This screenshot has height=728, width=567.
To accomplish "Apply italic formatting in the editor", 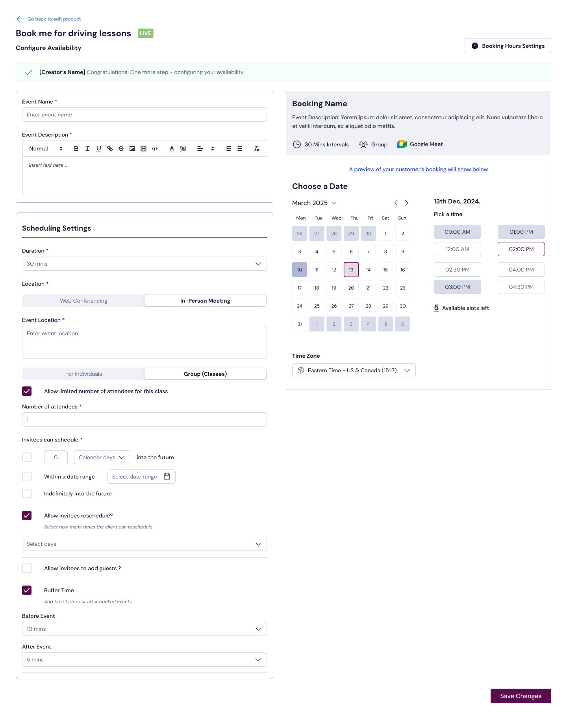I will pyautogui.click(x=87, y=149).
